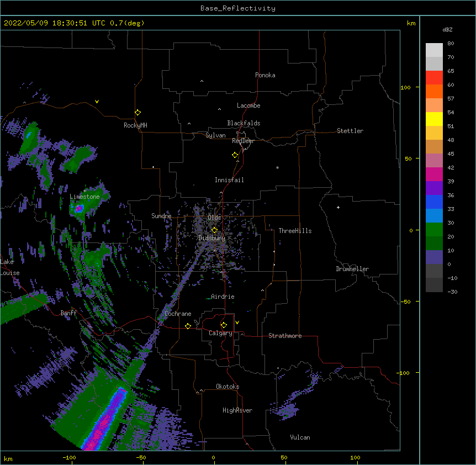
Task: Click the Limestone label
Action: click(84, 197)
